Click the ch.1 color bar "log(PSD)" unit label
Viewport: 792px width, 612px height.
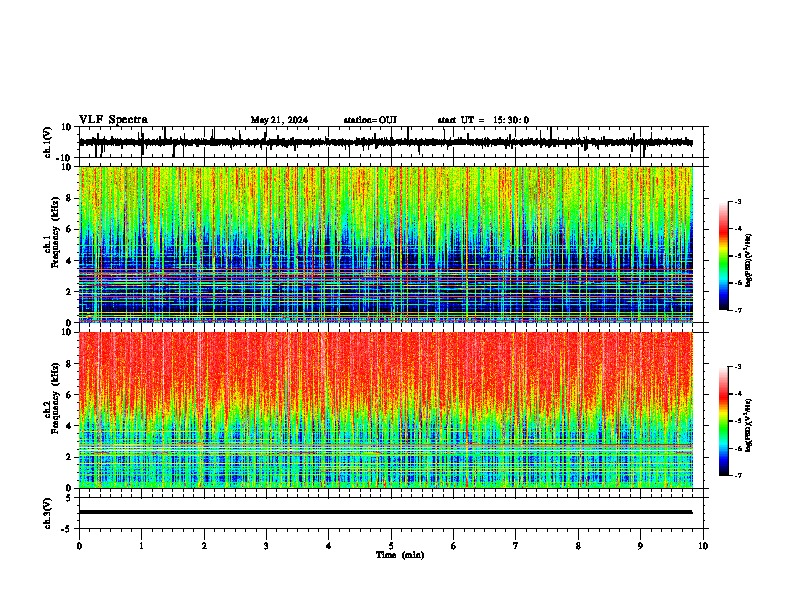click(749, 260)
